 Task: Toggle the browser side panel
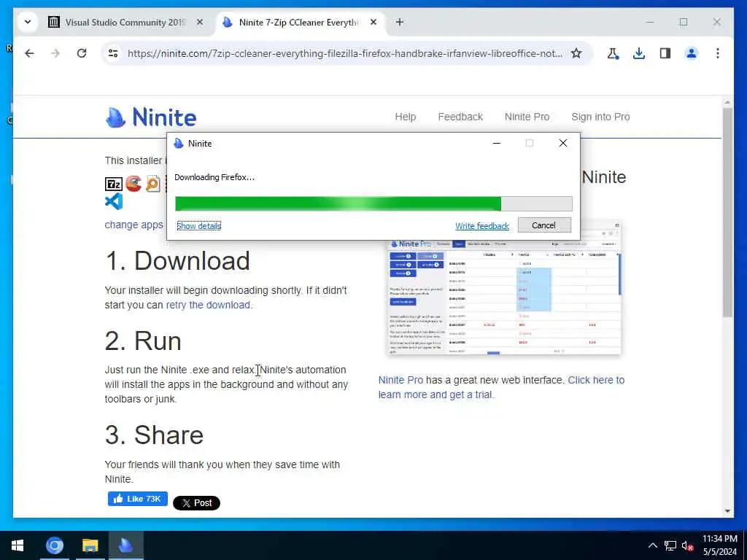pos(665,53)
